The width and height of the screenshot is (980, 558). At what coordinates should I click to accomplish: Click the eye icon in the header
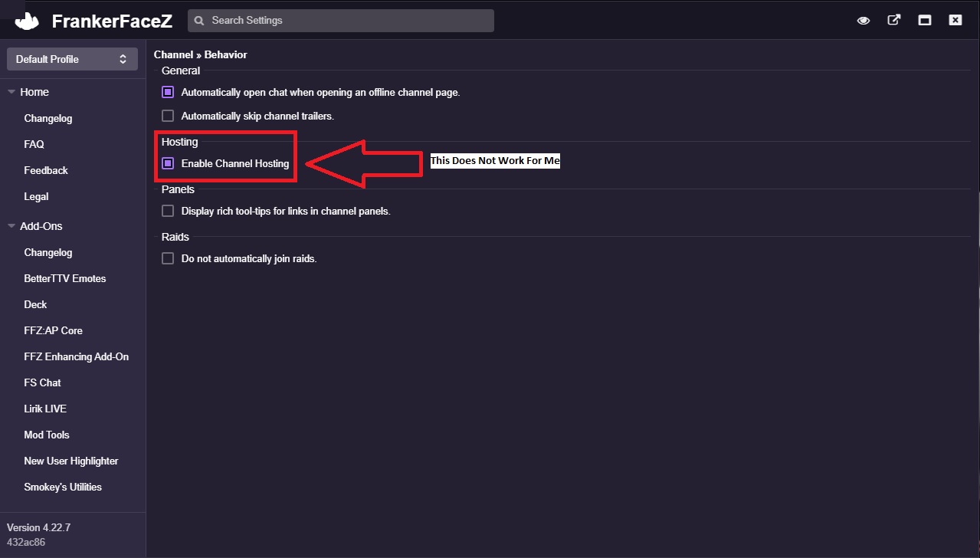click(x=864, y=21)
